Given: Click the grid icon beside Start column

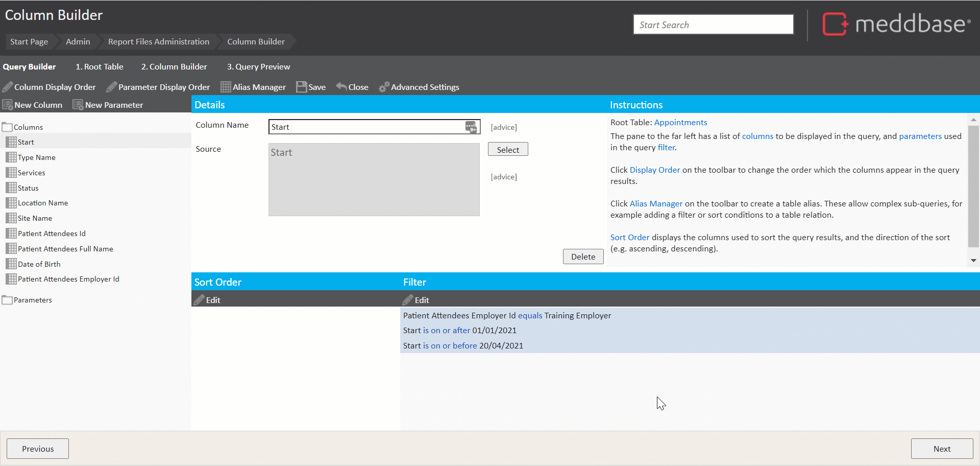Looking at the screenshot, I should point(11,142).
